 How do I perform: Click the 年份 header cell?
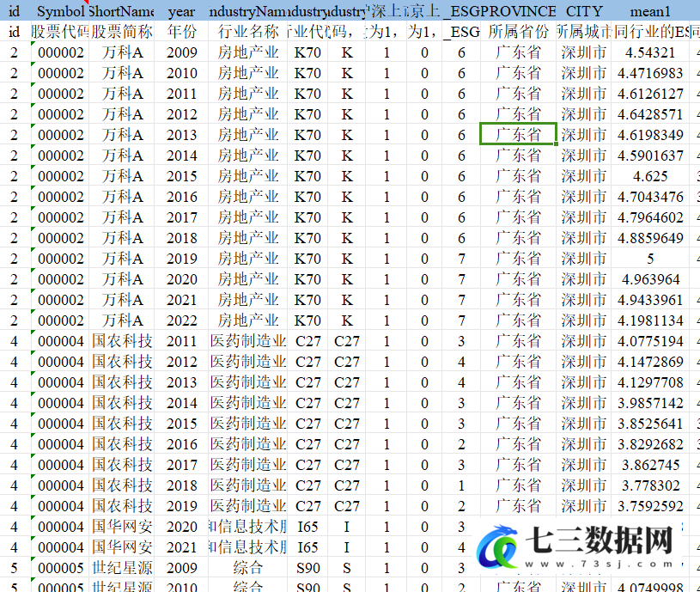[x=181, y=31]
